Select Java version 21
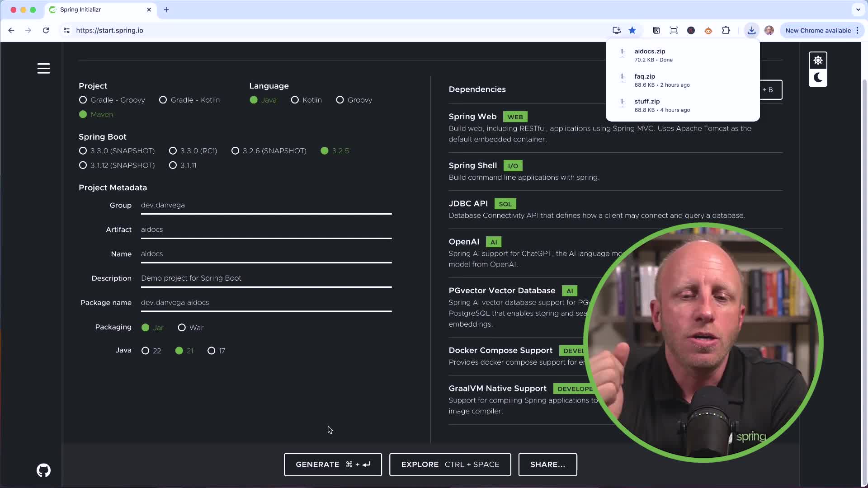Viewport: 868px width, 488px height. pos(184,351)
